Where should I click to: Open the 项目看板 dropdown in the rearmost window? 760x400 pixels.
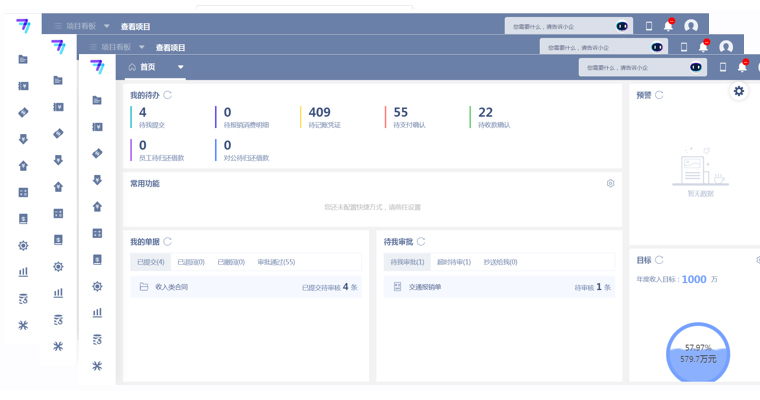(107, 26)
